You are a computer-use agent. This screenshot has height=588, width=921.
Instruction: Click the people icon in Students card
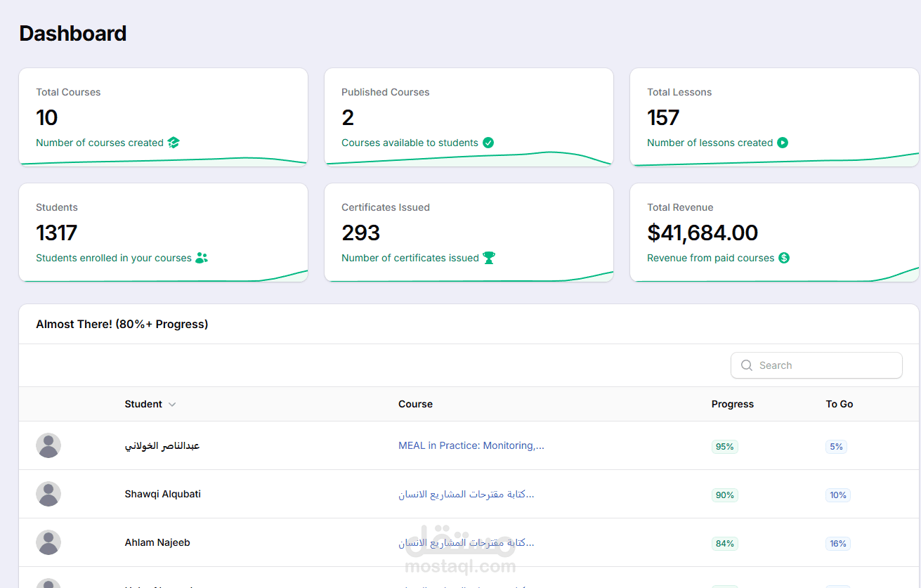pos(202,258)
